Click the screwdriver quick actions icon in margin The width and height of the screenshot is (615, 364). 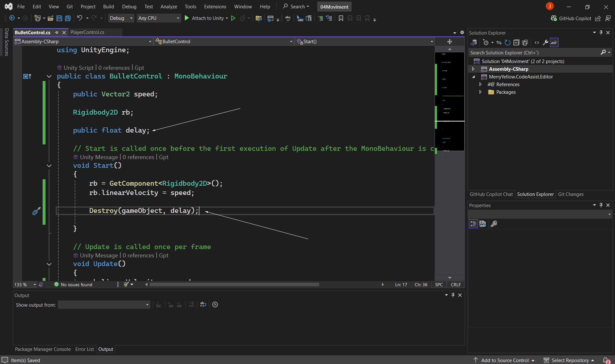tap(36, 211)
